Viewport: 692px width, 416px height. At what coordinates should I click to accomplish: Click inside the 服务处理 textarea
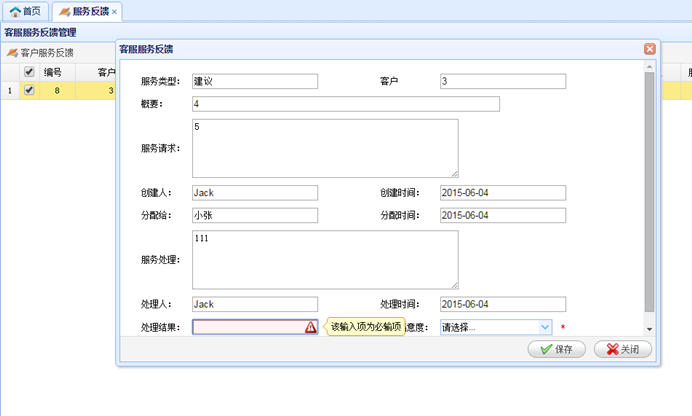325,260
